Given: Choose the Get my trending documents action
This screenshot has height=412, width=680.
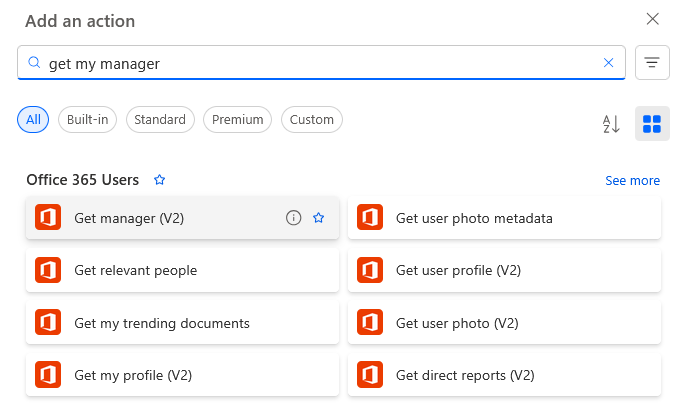Looking at the screenshot, I should [182, 323].
